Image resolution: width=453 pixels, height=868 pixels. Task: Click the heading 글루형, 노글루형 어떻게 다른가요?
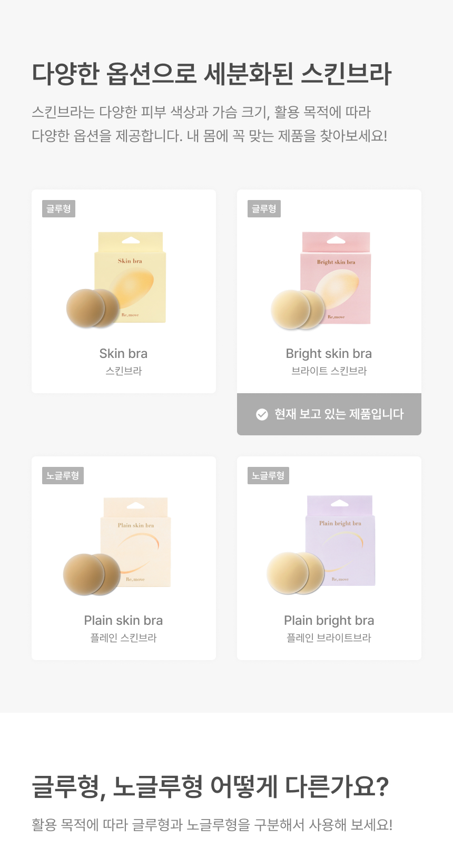[x=210, y=787]
